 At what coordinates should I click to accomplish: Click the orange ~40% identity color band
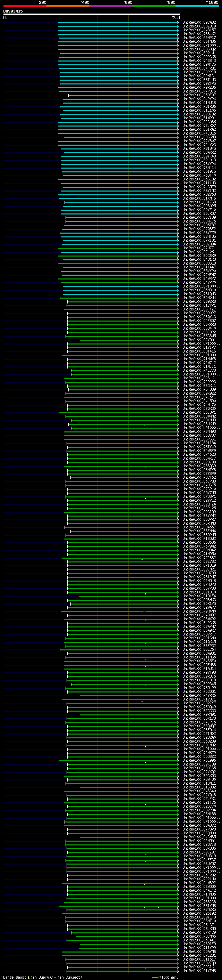[x=68, y=6]
